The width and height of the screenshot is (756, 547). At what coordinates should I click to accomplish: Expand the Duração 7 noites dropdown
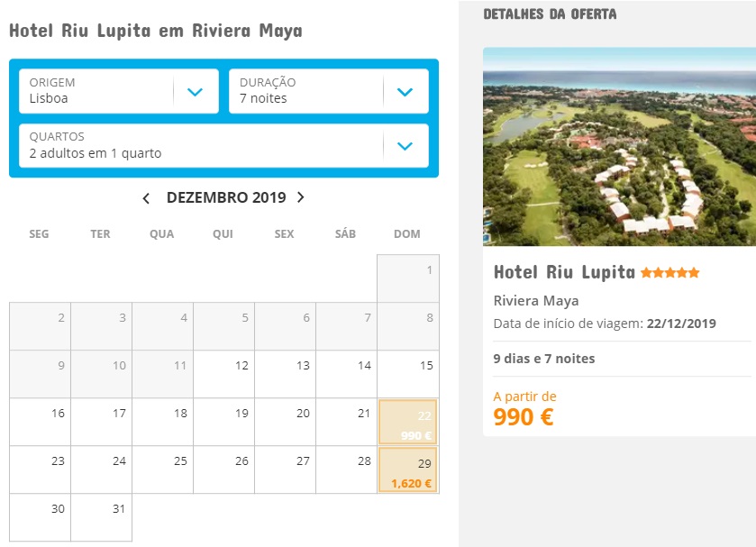point(405,91)
